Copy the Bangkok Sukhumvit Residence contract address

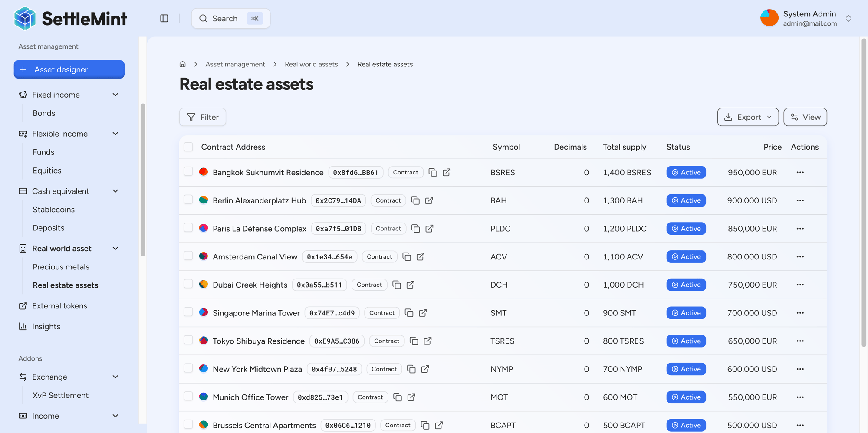pos(433,172)
